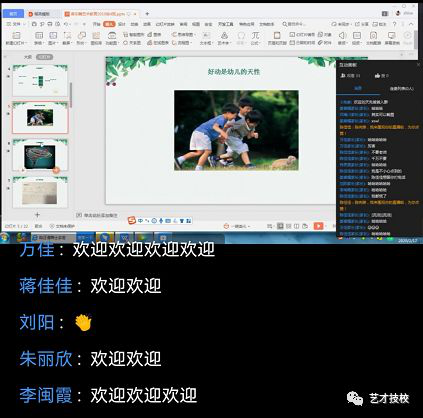423x418 pixels.
Task: Add a new slide with plus button
Action: click(x=37, y=215)
